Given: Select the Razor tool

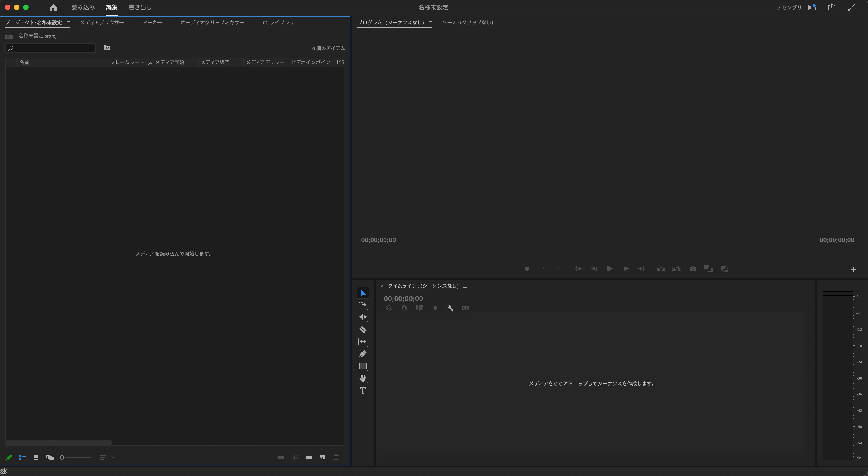Looking at the screenshot, I should pos(362,329).
